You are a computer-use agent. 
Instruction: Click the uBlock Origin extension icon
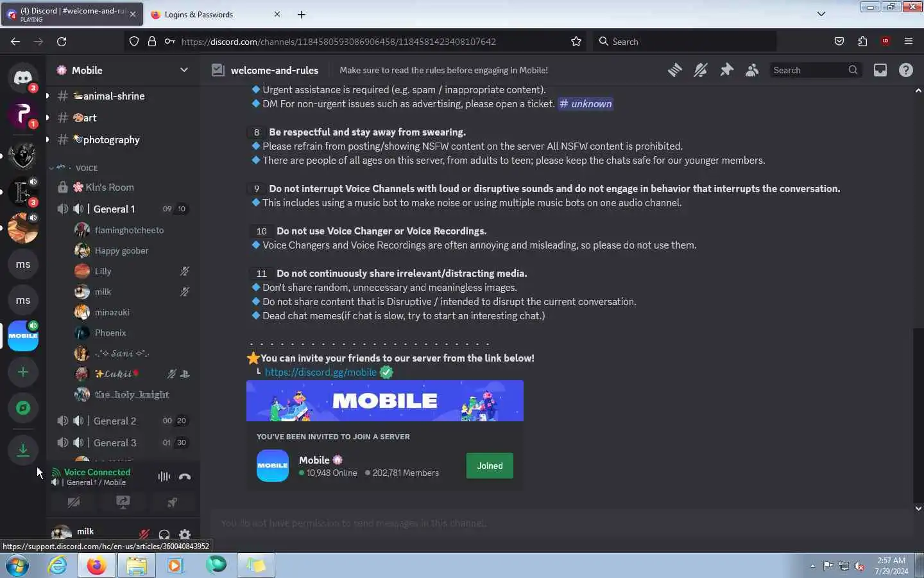tap(886, 41)
